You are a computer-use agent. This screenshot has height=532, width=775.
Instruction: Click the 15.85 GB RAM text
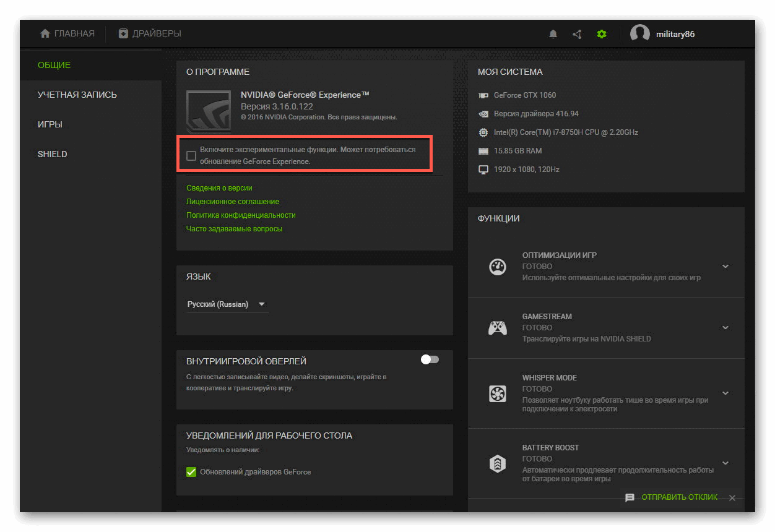517,151
